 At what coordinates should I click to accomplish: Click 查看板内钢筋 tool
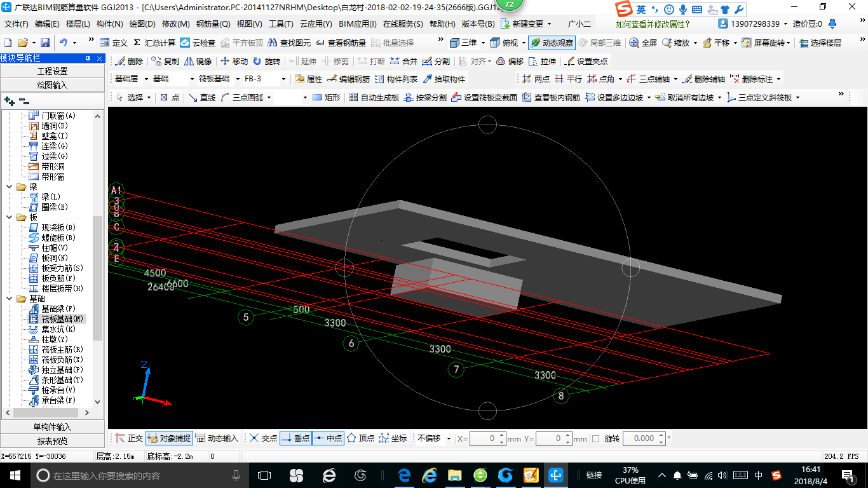551,97
